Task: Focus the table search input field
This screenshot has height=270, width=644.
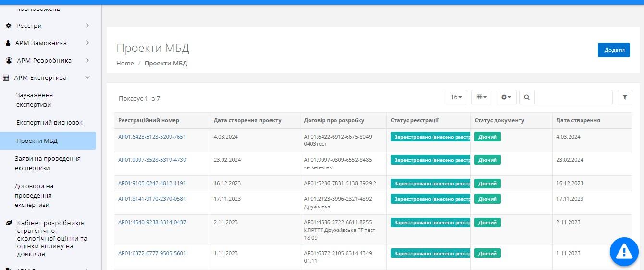Action: (573, 97)
